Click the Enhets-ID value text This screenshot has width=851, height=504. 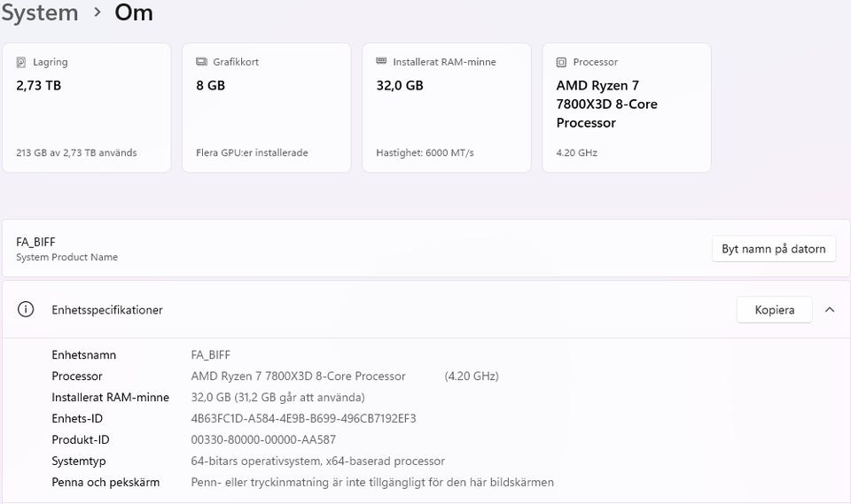coord(303,419)
